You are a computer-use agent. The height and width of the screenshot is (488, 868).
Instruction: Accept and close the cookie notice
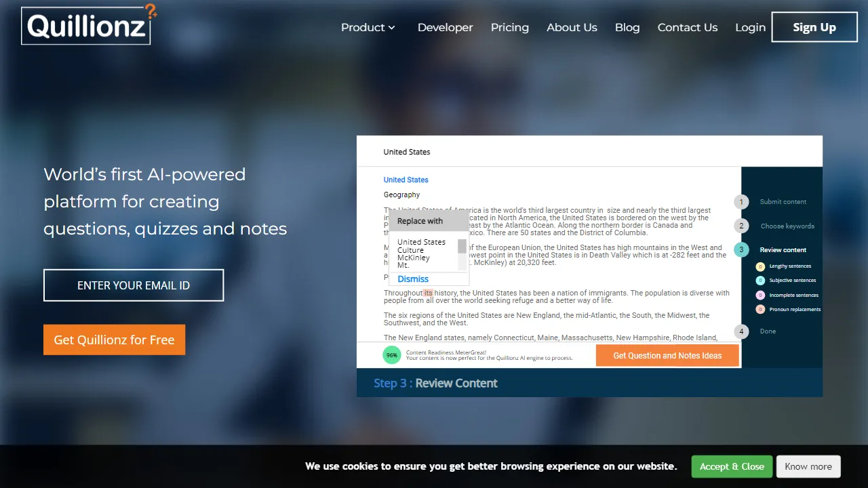click(x=732, y=466)
